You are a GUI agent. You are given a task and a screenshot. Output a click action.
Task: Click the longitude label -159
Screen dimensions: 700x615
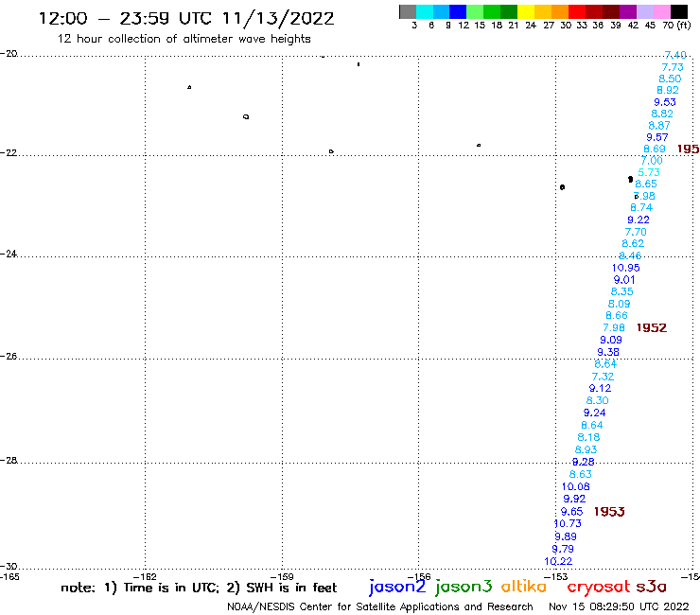(282, 577)
